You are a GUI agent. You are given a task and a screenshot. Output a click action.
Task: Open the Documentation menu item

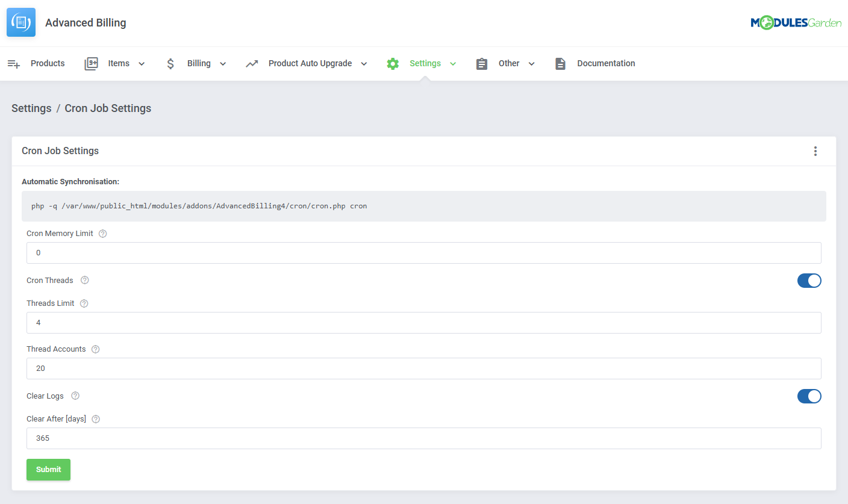pos(606,63)
